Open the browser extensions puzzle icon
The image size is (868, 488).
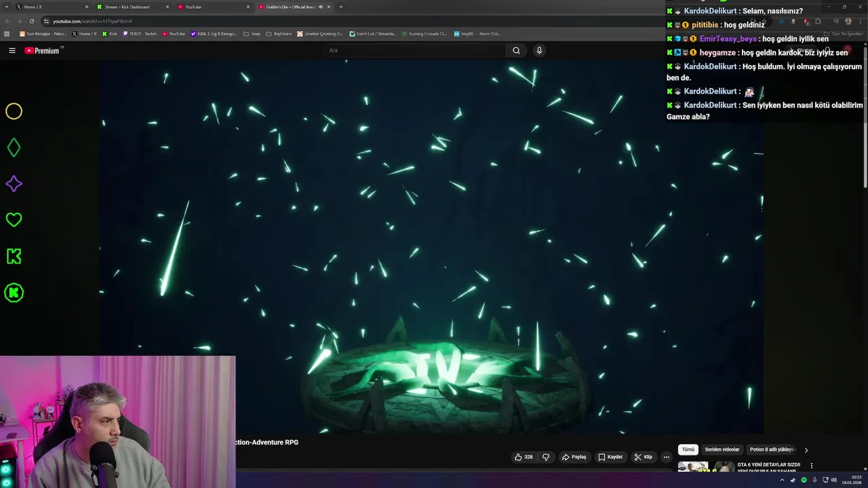tap(817, 21)
